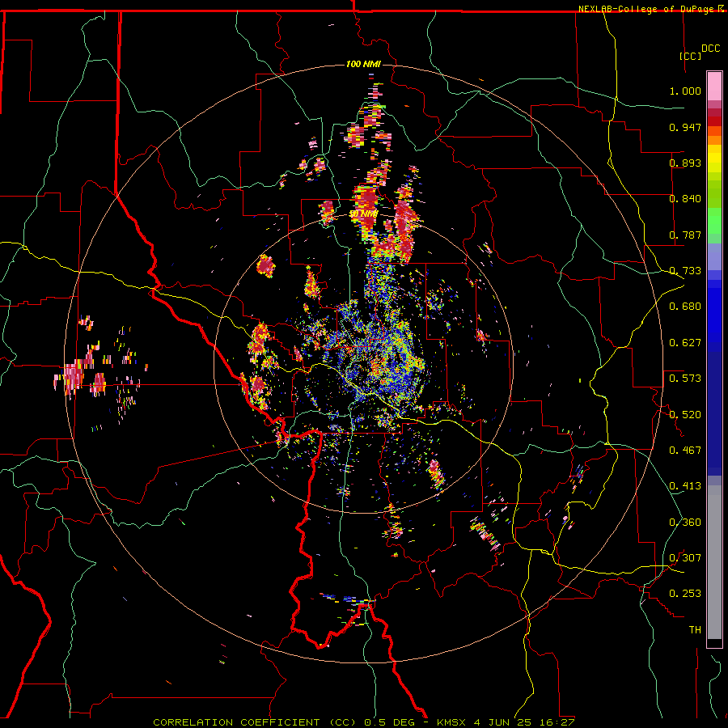Click the 4 JUN 25 date in the caption
728x728 pixels.
coord(502,722)
